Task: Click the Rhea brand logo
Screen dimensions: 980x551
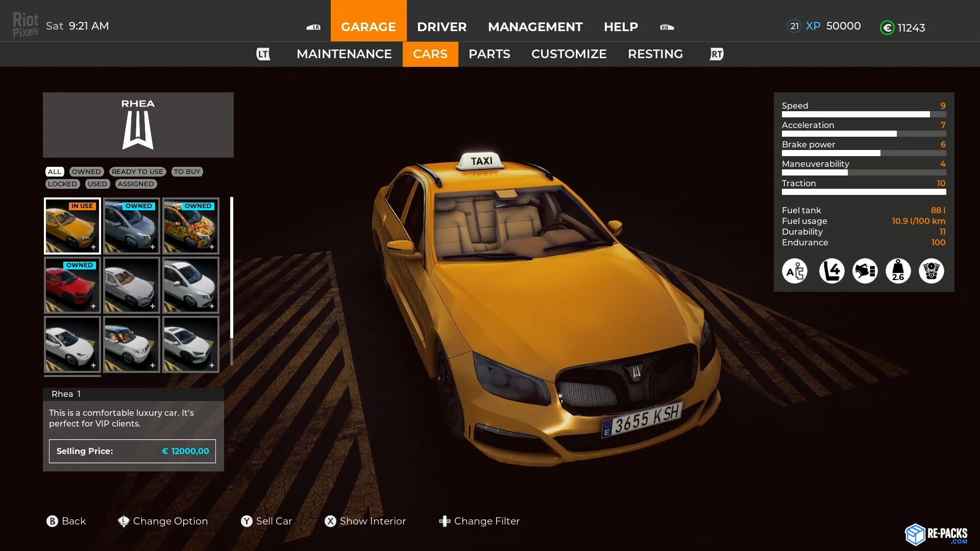Action: (138, 130)
